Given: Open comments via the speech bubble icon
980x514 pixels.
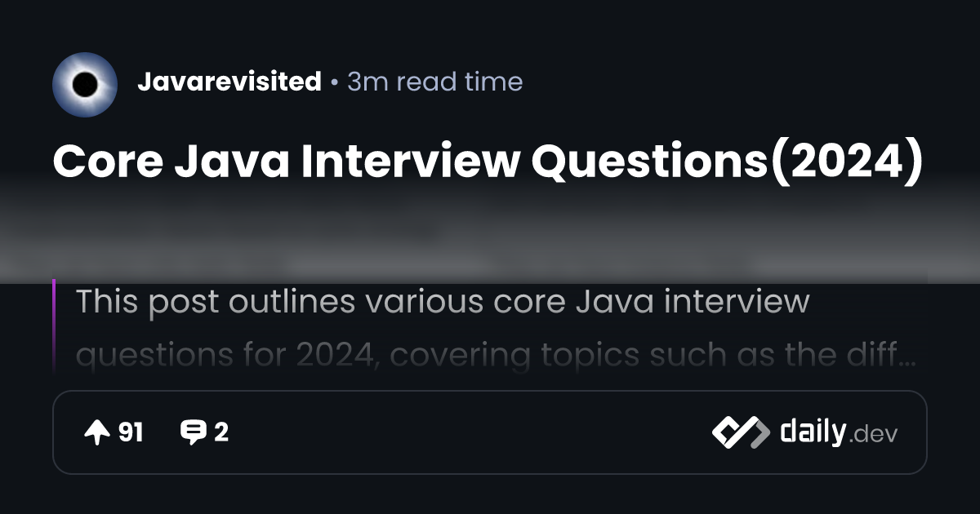Looking at the screenshot, I should (193, 432).
